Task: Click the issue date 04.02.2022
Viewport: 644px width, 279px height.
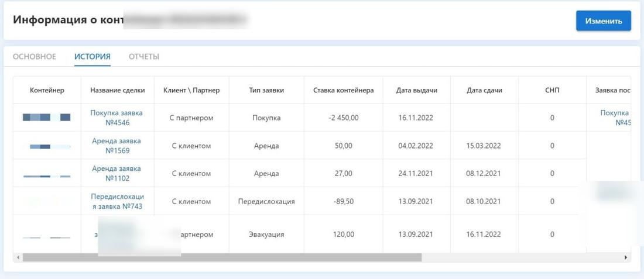Action: [416, 146]
